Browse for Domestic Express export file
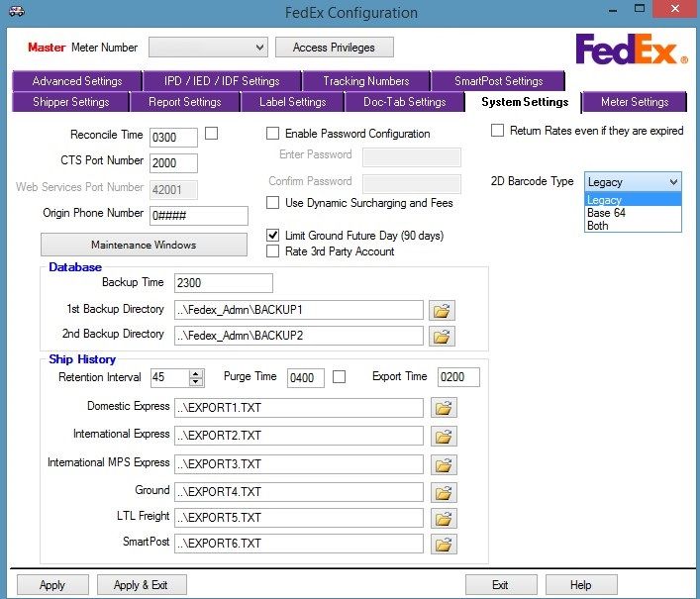The width and height of the screenshot is (700, 599). (x=444, y=408)
